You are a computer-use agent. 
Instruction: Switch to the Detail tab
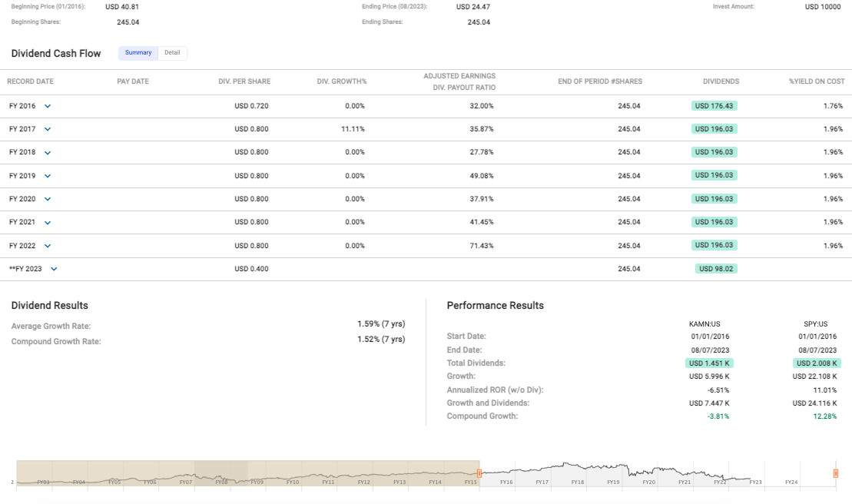[x=172, y=53]
